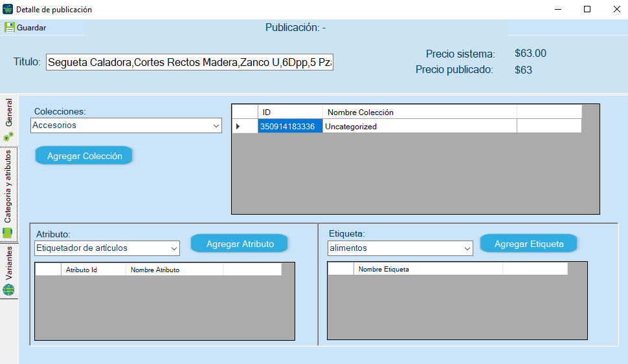Click the Nombre Colección column header
This screenshot has height=364, width=628.
pyautogui.click(x=420, y=112)
